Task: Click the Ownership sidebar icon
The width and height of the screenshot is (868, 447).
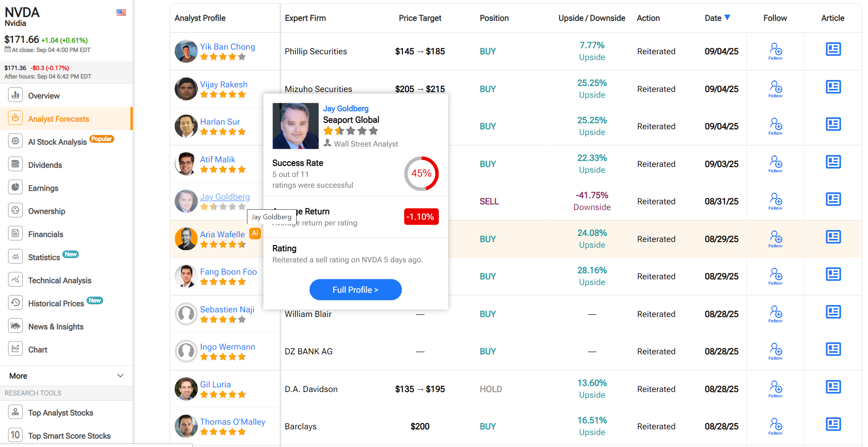Action: coord(15,211)
